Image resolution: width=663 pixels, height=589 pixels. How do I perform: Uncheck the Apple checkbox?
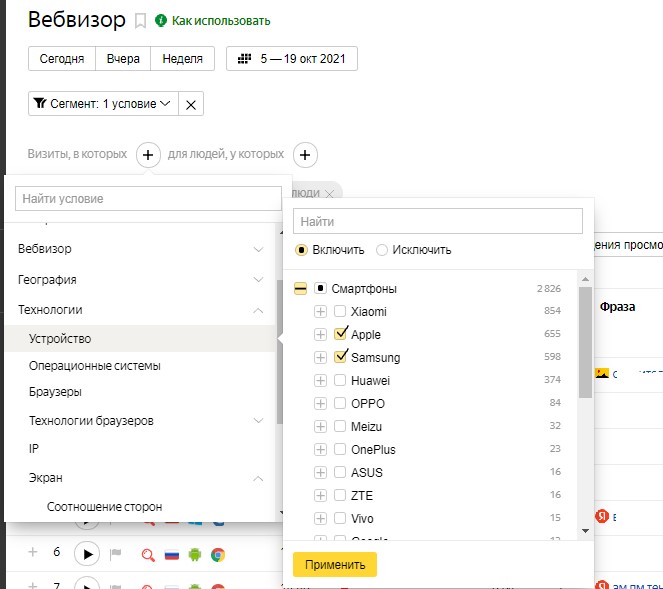coord(340,334)
